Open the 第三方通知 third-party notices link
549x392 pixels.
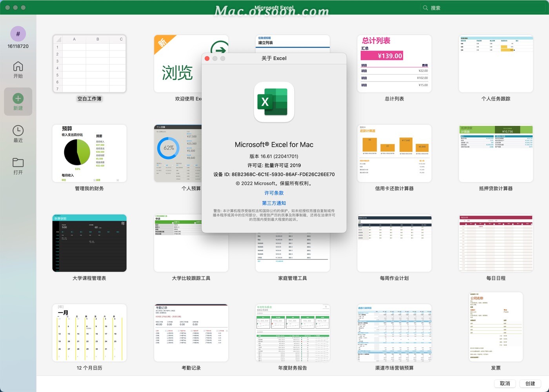pos(274,203)
